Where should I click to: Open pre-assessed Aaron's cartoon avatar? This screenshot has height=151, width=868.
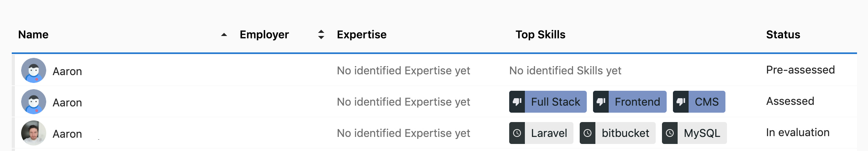[34, 70]
